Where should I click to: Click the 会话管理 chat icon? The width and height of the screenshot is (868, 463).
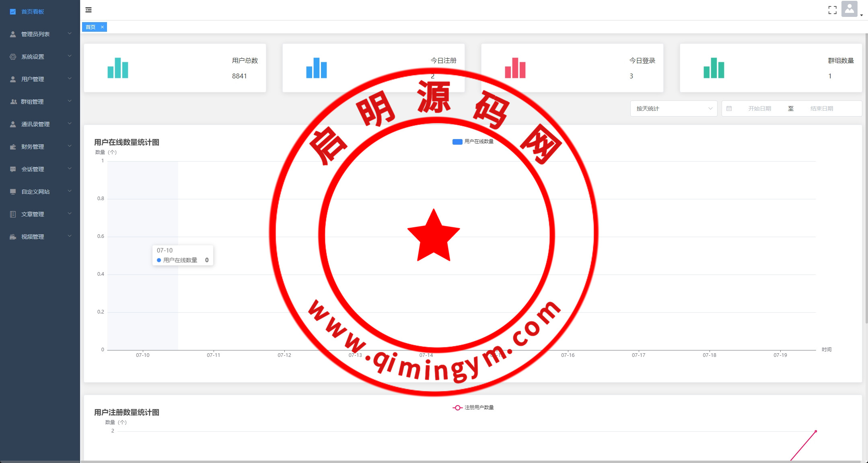coord(13,169)
